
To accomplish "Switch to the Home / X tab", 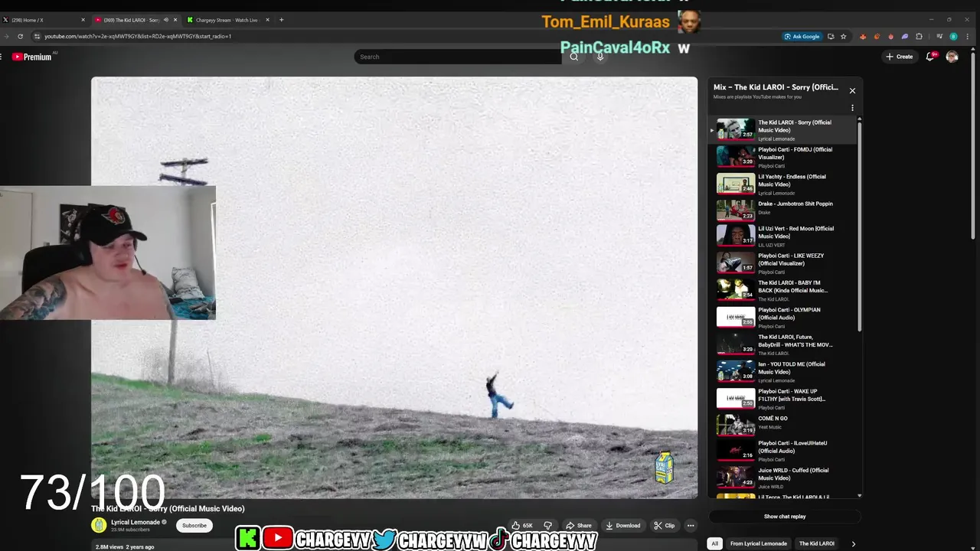I will click(44, 20).
